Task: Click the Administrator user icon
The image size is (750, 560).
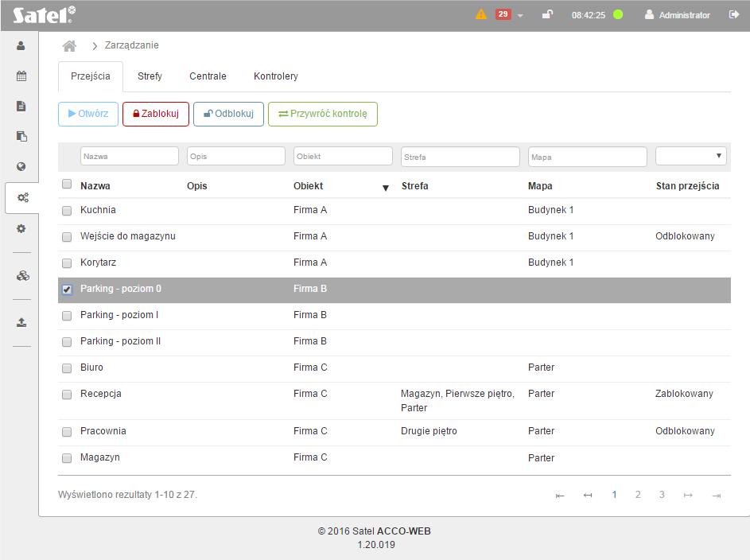Action: 649,14
